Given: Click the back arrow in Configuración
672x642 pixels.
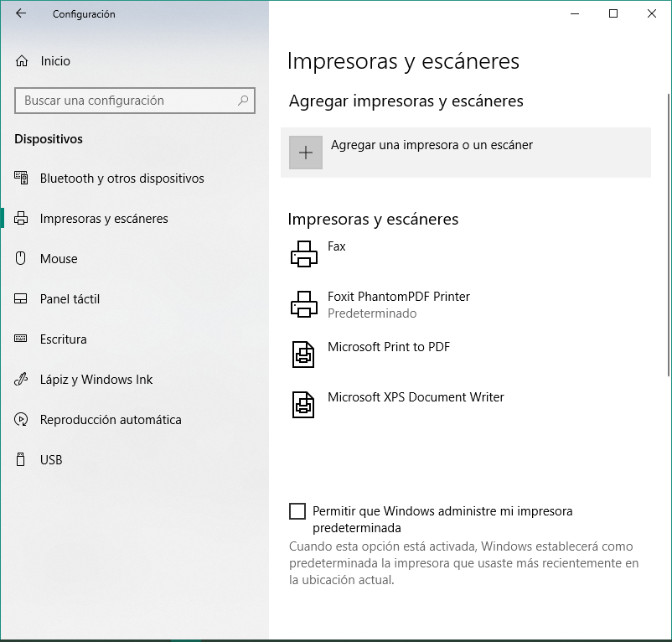Looking at the screenshot, I should 21,13.
